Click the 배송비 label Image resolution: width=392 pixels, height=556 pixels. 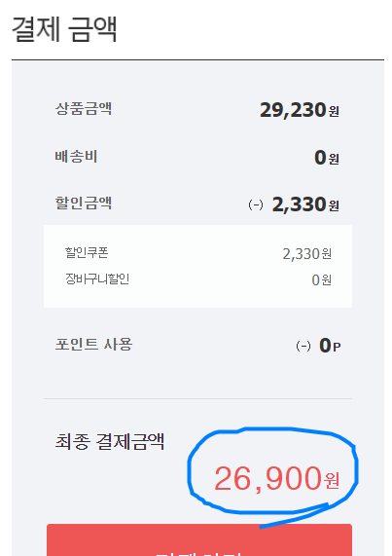click(76, 157)
